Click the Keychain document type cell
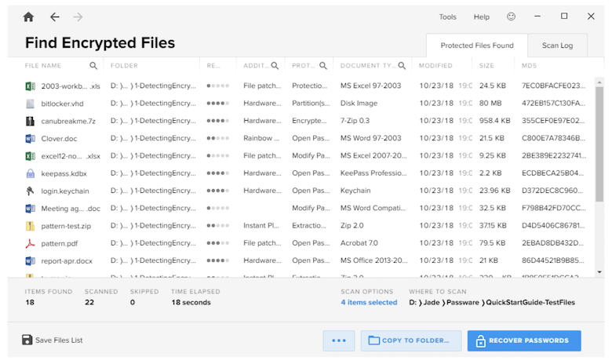Screen dimensions: 612x364 pyautogui.click(x=355, y=191)
